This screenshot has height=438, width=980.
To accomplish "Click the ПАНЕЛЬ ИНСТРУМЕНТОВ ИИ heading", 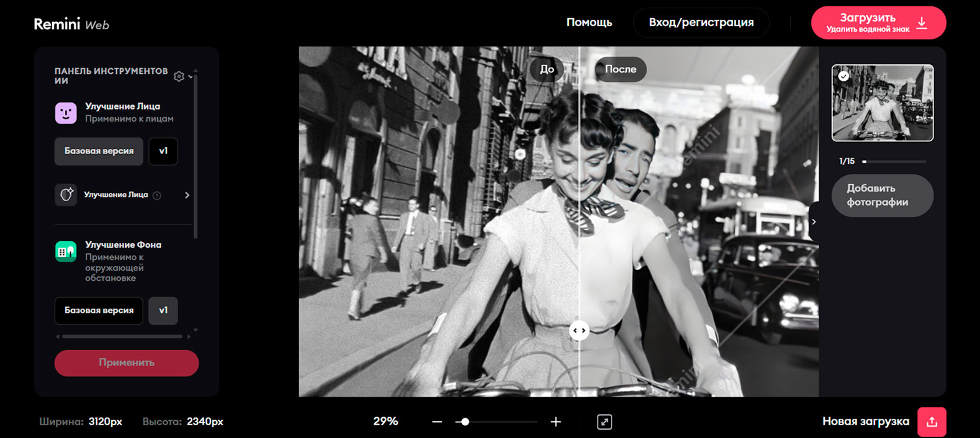I will coord(111,76).
